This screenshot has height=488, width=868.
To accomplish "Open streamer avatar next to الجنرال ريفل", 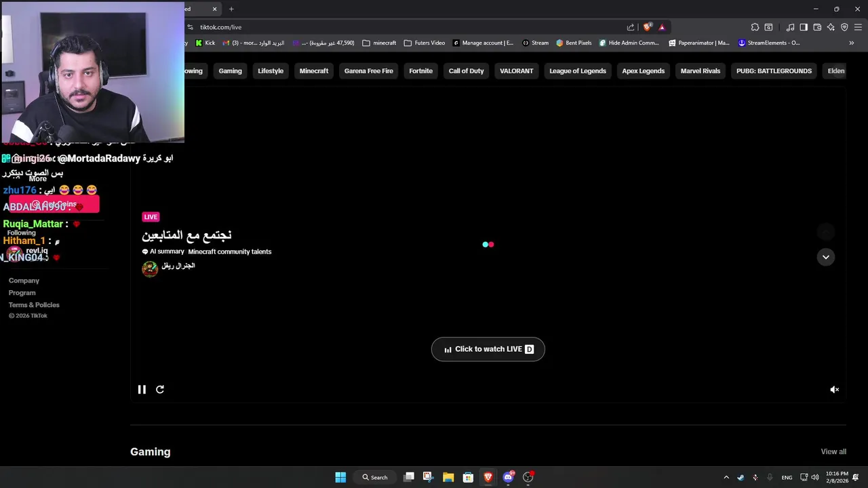I will tap(150, 268).
